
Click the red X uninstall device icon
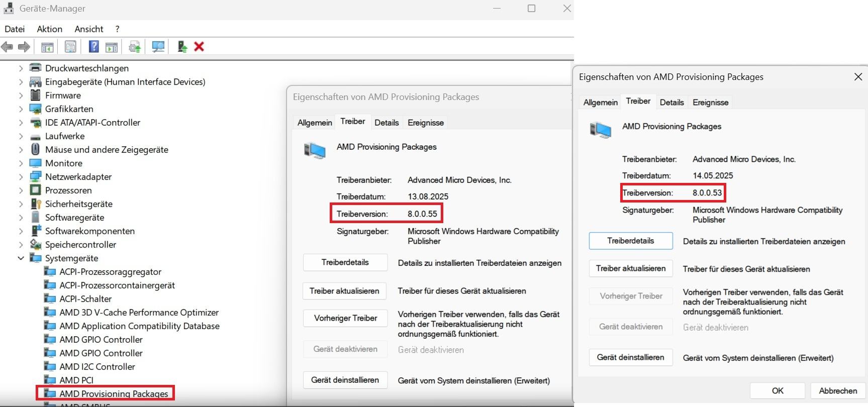[x=199, y=47]
